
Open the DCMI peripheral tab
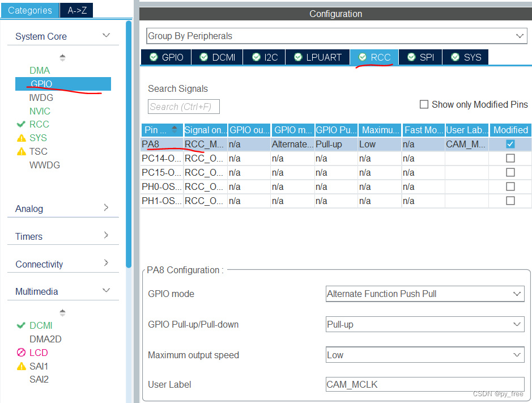217,57
